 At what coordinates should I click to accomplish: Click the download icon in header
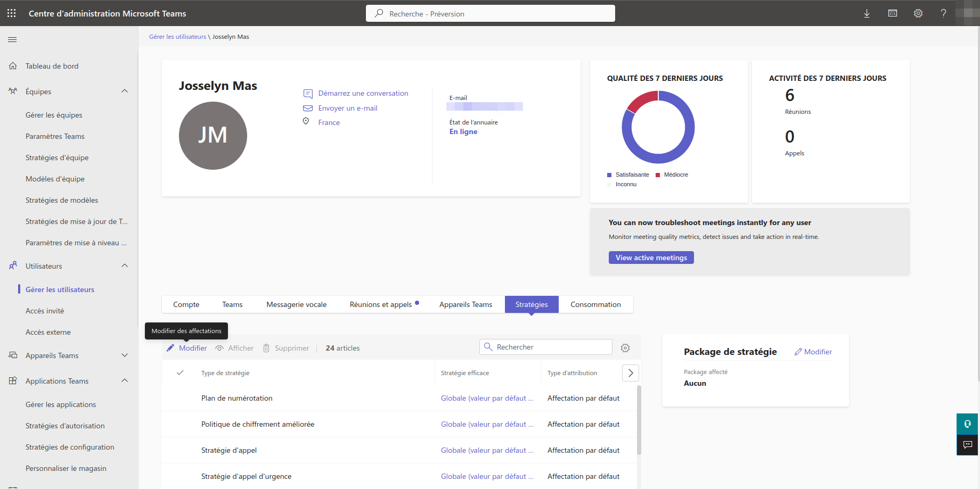click(867, 13)
